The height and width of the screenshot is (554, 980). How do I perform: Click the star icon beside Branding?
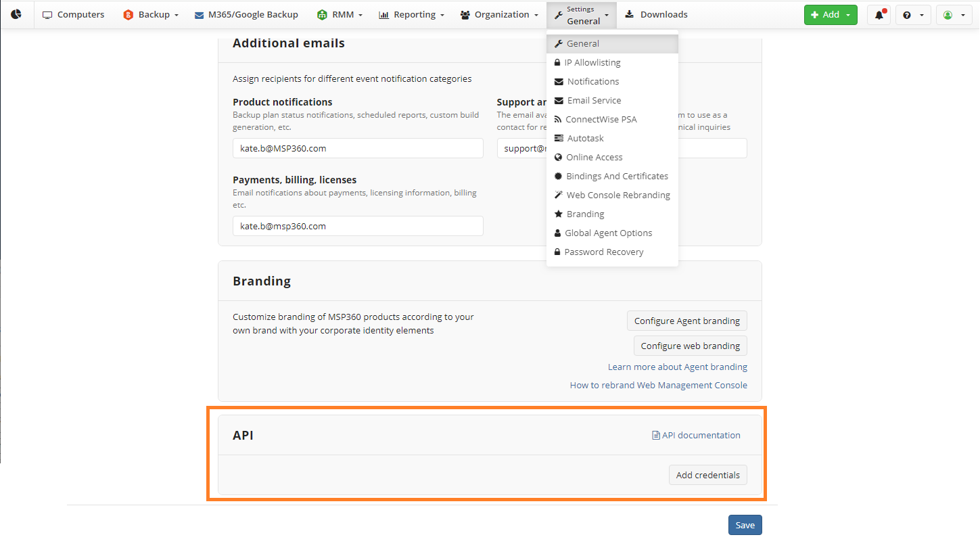pyautogui.click(x=559, y=214)
